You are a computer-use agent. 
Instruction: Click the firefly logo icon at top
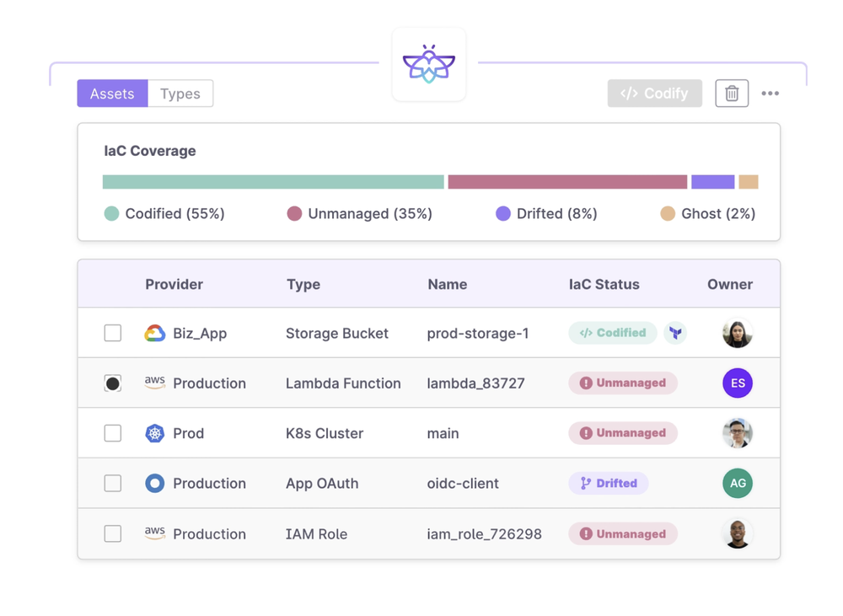(x=429, y=65)
